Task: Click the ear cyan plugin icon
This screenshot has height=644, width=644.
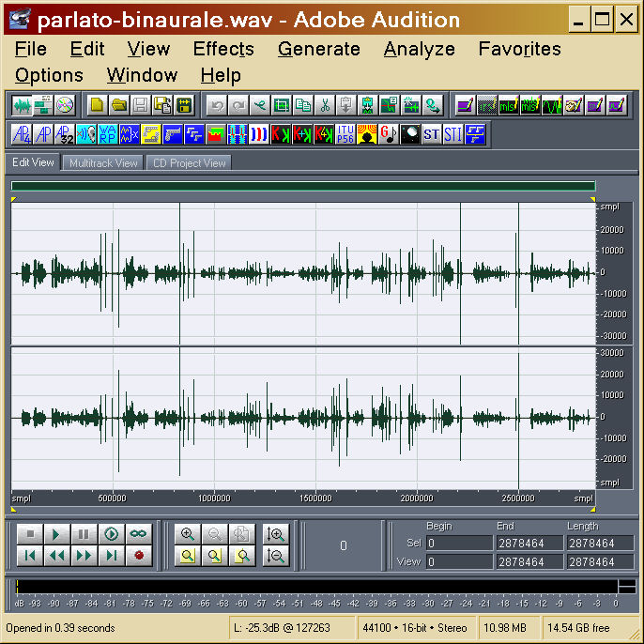Action: pyautogui.click(x=86, y=134)
